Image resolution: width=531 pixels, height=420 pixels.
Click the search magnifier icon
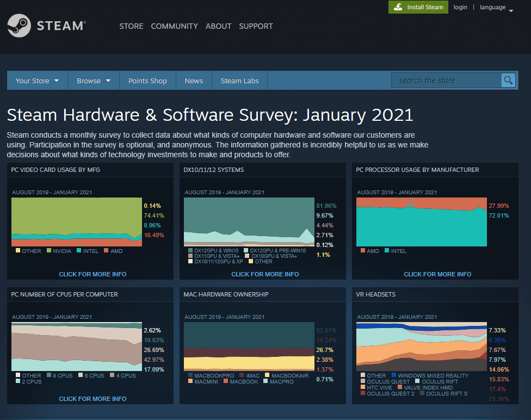(508, 81)
